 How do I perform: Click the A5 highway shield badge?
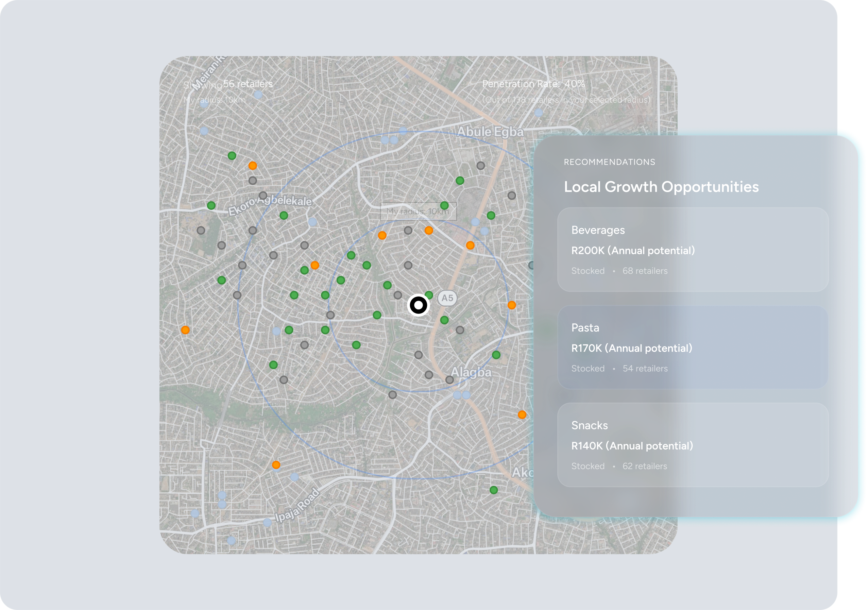pos(447,298)
